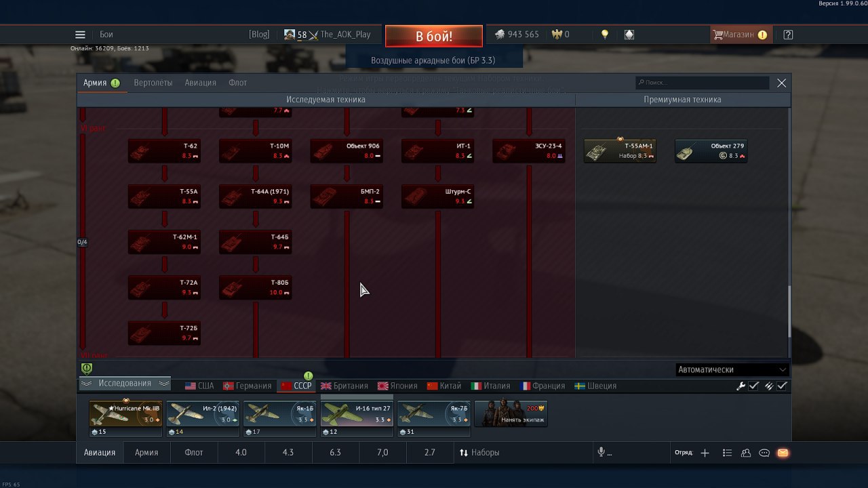Screen dimensions: 868x488
Task: Toggle the microphone voice chat icon
Action: [x=601, y=452]
